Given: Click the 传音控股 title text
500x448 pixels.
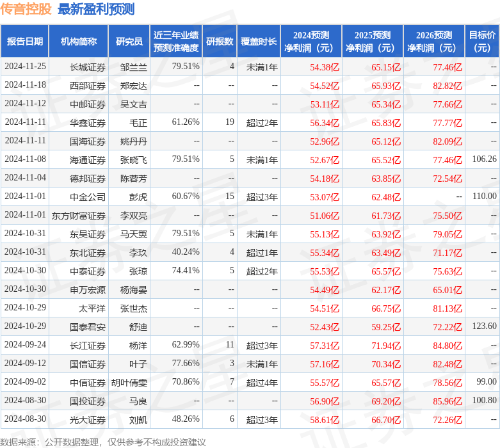Looking at the screenshot, I should (x=26, y=9).
